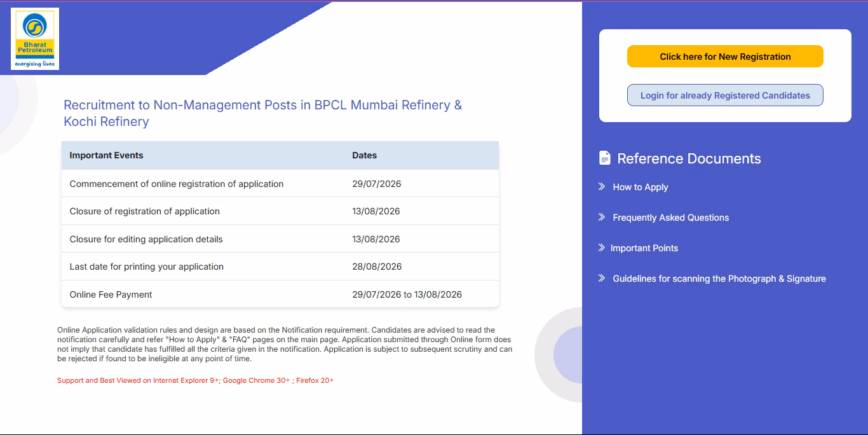
Task: Select Commencement of online registration row text
Action: tap(177, 184)
